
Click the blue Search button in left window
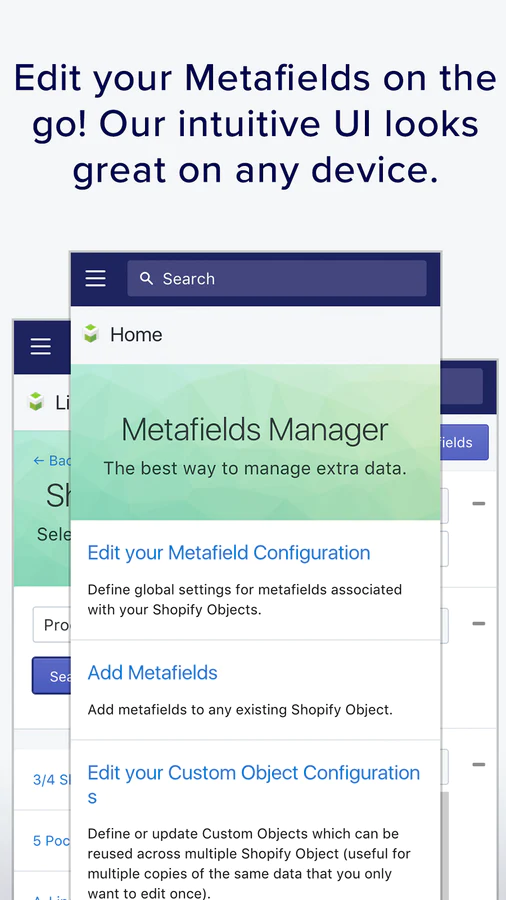click(x=52, y=676)
